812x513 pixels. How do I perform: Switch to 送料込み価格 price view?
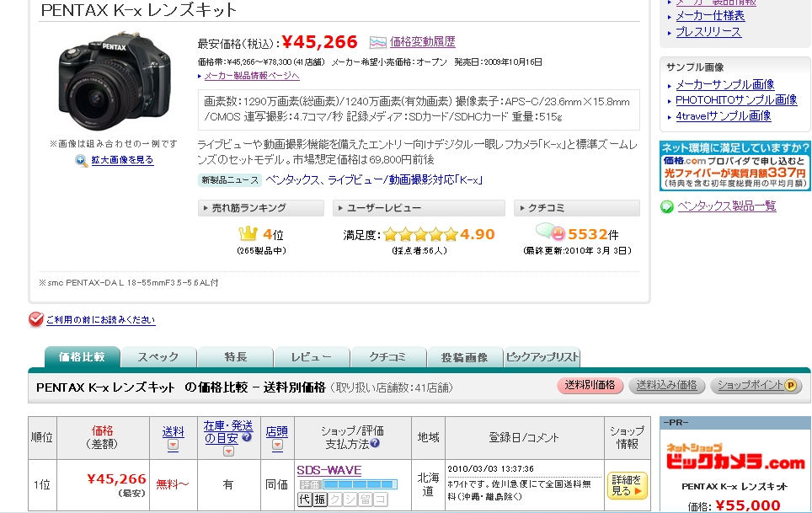(x=666, y=386)
